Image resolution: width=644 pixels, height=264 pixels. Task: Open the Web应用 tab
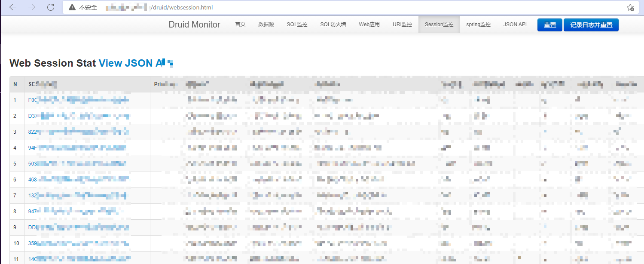(369, 25)
